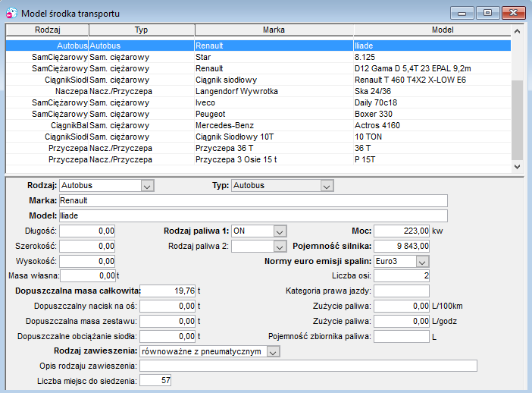This screenshot has height=393, width=532.
Task: Select the Star 8.125 row
Action: coord(258,57)
